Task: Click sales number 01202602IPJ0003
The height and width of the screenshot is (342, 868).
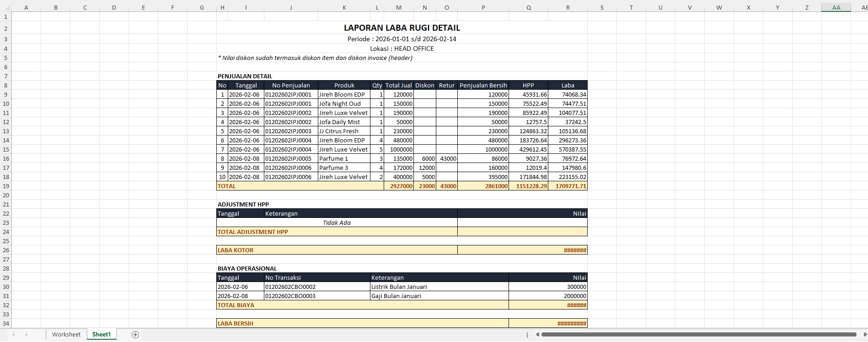Action: pyautogui.click(x=291, y=131)
